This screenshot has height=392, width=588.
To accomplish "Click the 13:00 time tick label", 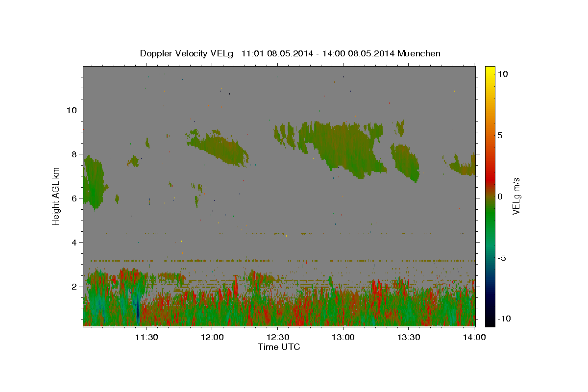I will [343, 337].
